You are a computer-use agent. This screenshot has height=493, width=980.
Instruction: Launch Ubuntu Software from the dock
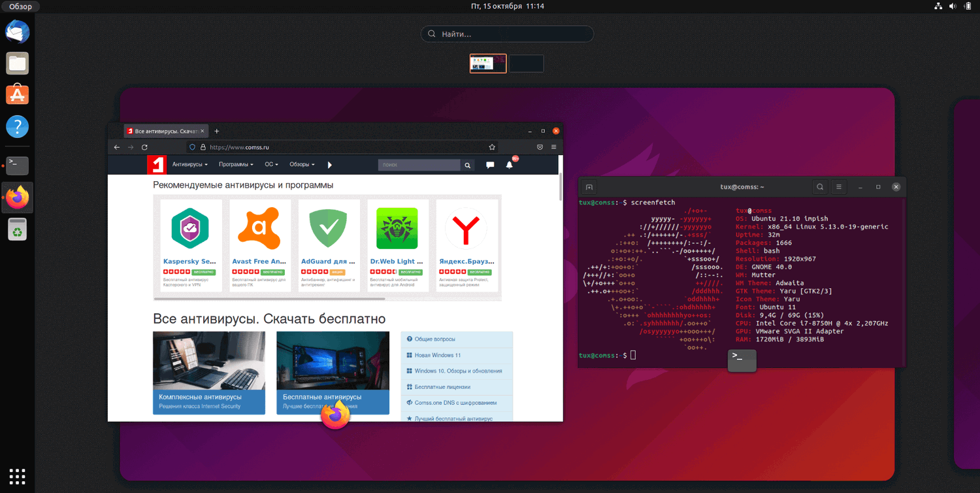tap(18, 95)
